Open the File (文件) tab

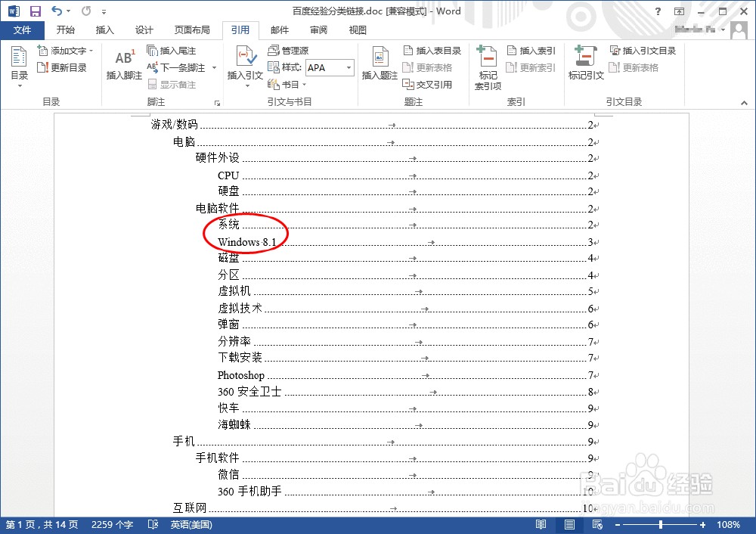pyautogui.click(x=22, y=30)
